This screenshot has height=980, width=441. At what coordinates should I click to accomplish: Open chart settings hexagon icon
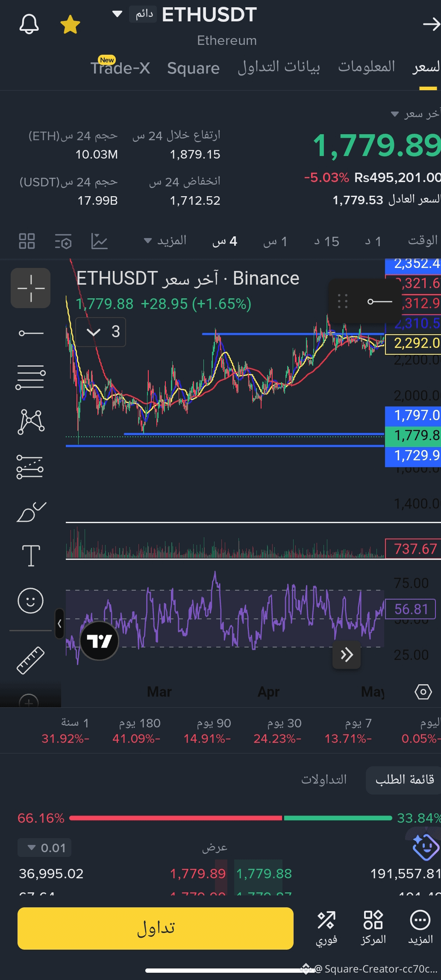tap(423, 692)
